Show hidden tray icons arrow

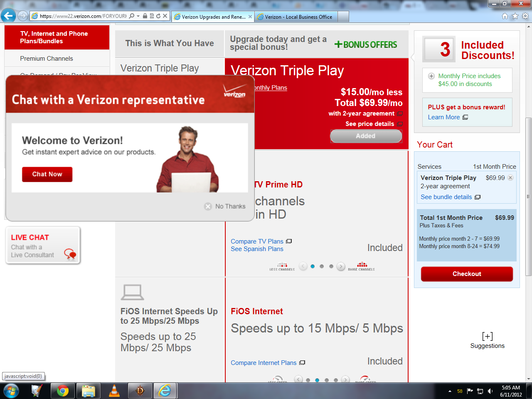(450, 391)
